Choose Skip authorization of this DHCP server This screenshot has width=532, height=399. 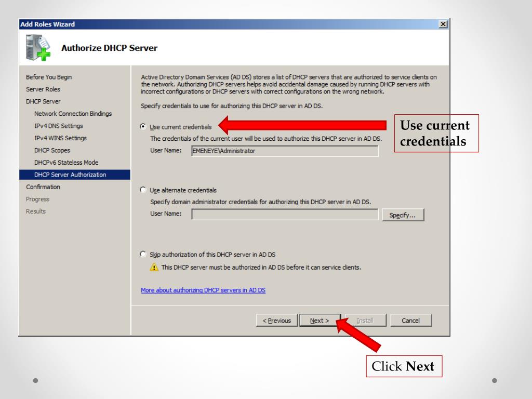[x=143, y=254]
